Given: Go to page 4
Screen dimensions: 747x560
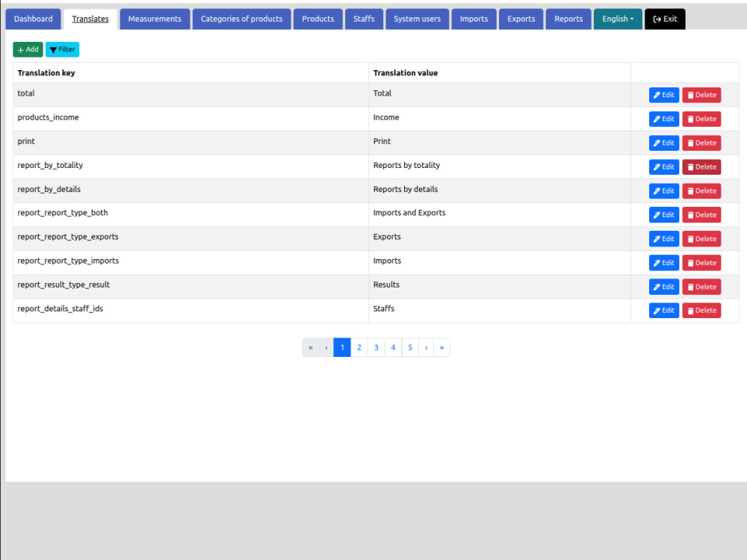Looking at the screenshot, I should point(393,348).
